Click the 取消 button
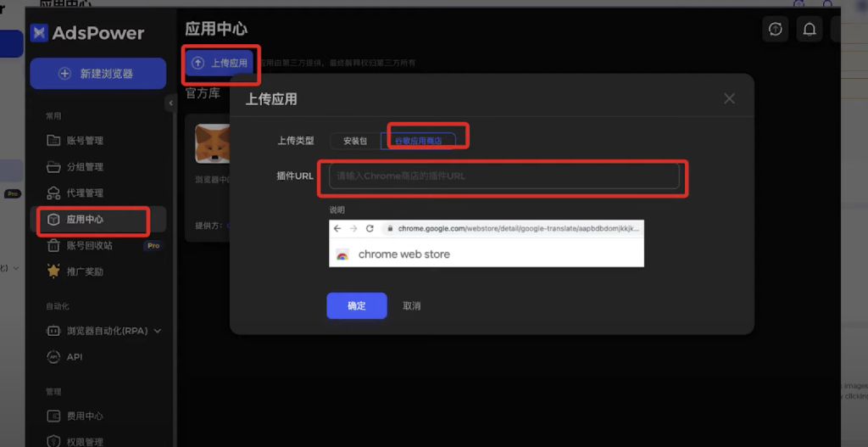This screenshot has width=868, height=447. pyautogui.click(x=411, y=305)
